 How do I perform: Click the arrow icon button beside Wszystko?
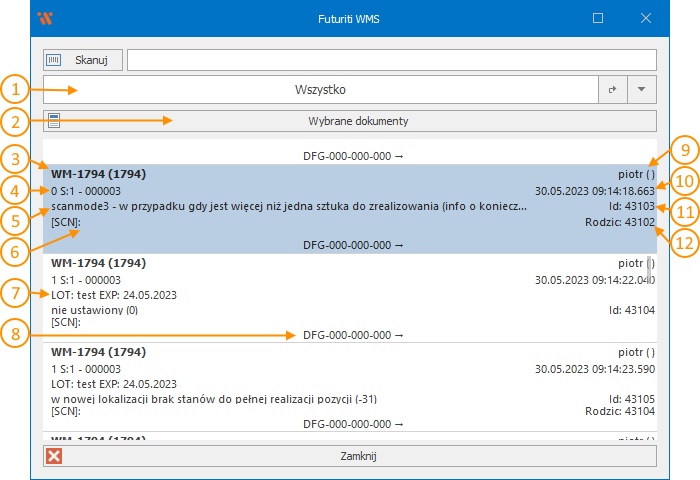tap(613, 90)
